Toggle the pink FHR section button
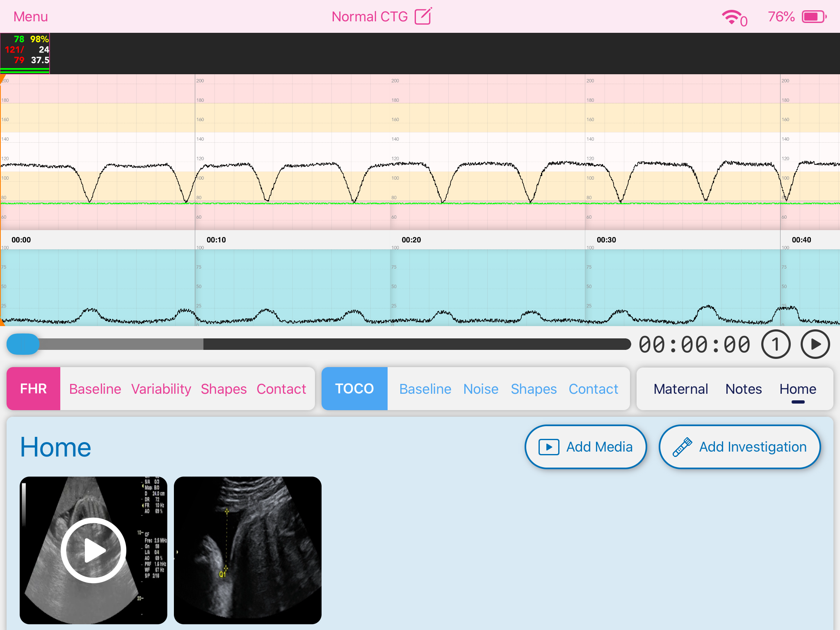This screenshot has height=630, width=840. [34, 389]
